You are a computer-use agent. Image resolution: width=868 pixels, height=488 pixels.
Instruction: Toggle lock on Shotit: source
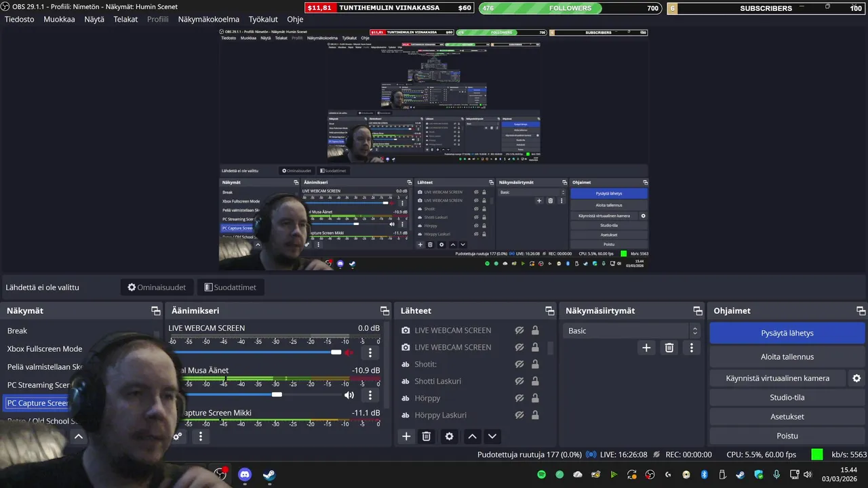535,364
